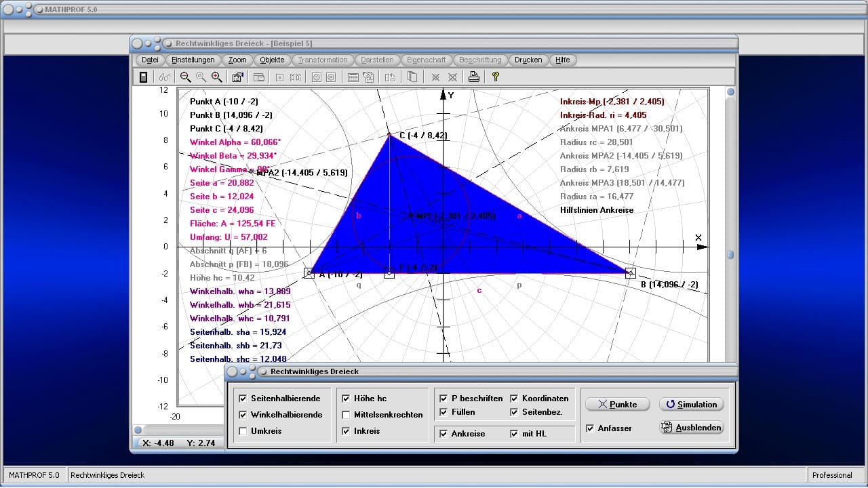Click the vertical slider middle knob
868x488 pixels.
(730, 255)
